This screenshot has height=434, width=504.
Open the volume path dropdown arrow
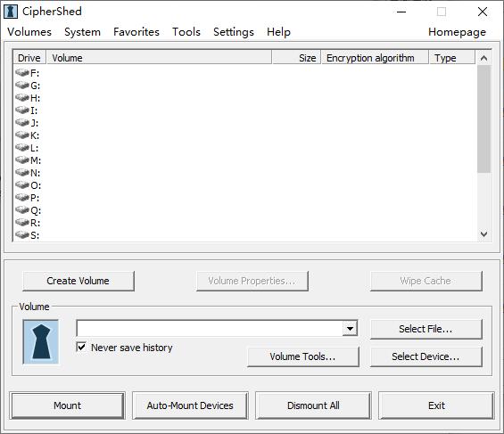(350, 328)
